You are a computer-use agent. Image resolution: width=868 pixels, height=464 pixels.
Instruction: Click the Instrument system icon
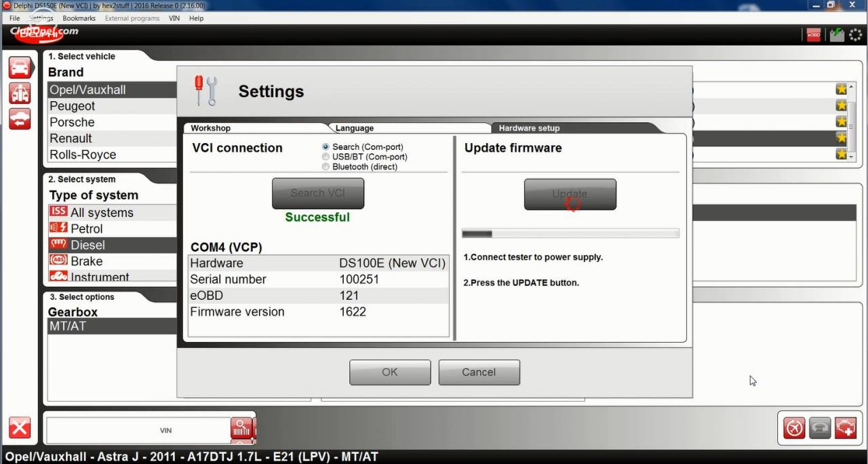58,276
